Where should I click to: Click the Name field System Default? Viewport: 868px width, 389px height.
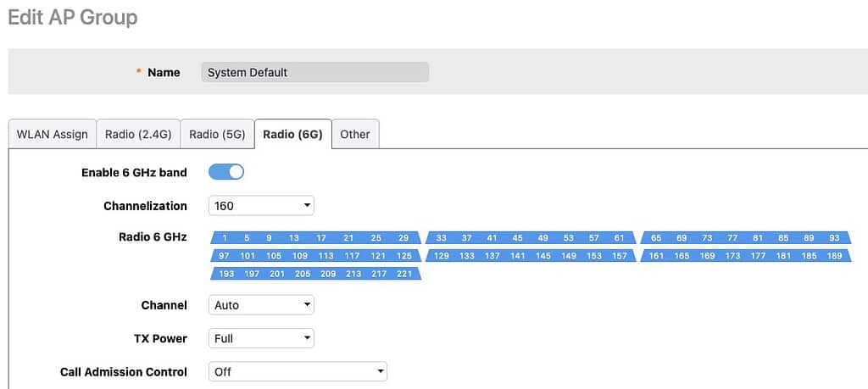pos(315,73)
